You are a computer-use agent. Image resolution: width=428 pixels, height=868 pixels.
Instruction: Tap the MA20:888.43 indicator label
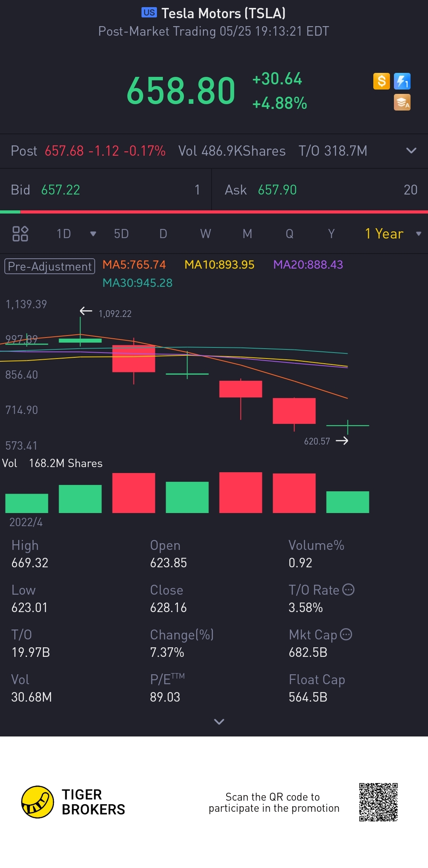[x=308, y=265]
